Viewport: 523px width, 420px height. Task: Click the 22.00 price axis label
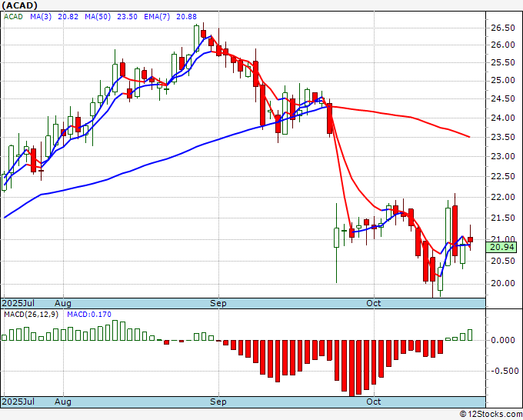point(503,197)
